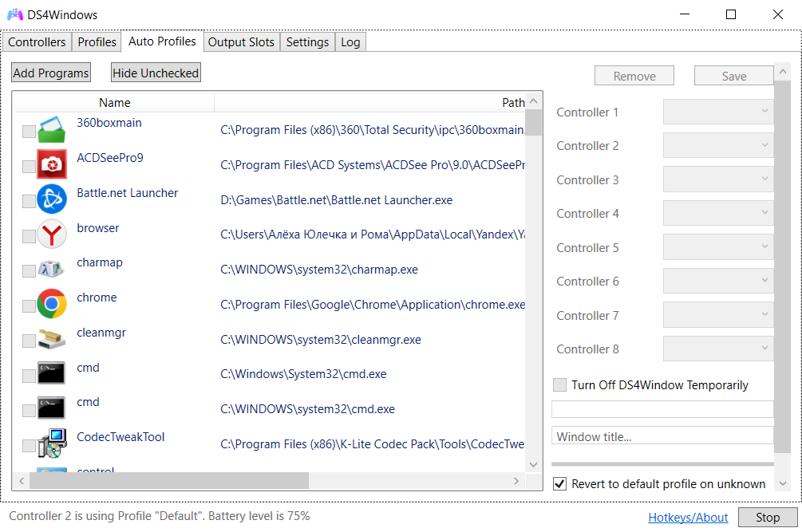Select the C:\WINDOWS\system32\charmap.exe path

319,270
